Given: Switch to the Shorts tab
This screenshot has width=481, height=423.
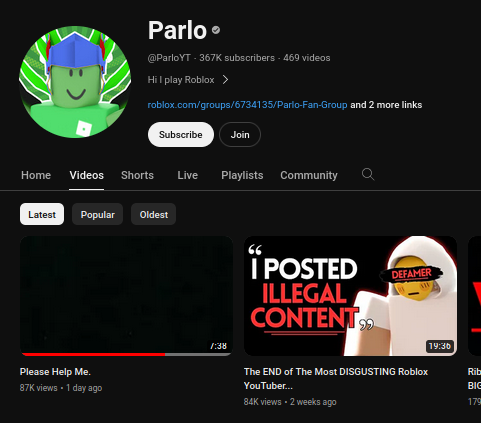Looking at the screenshot, I should click(x=137, y=175).
